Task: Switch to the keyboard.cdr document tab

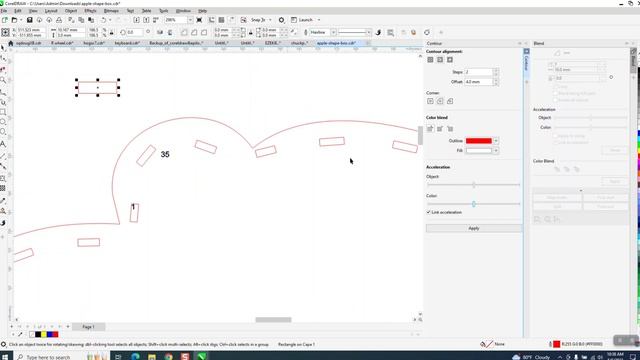Action: click(127, 43)
